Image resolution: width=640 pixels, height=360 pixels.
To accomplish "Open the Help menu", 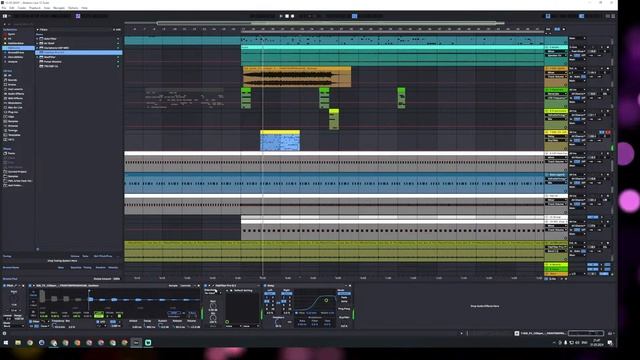I will (84, 8).
